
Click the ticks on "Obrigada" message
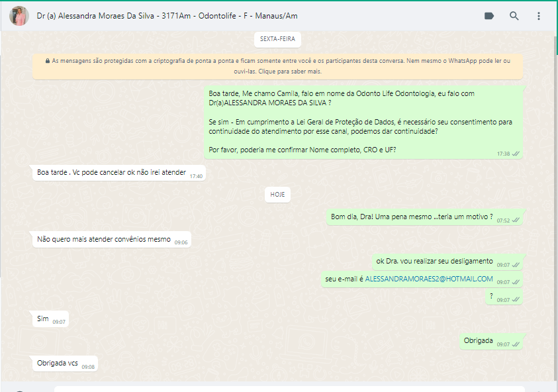pos(516,344)
